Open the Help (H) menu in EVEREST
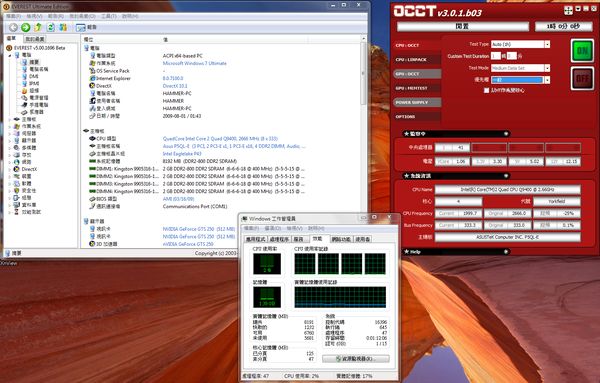The height and width of the screenshot is (383, 600). click(x=130, y=16)
